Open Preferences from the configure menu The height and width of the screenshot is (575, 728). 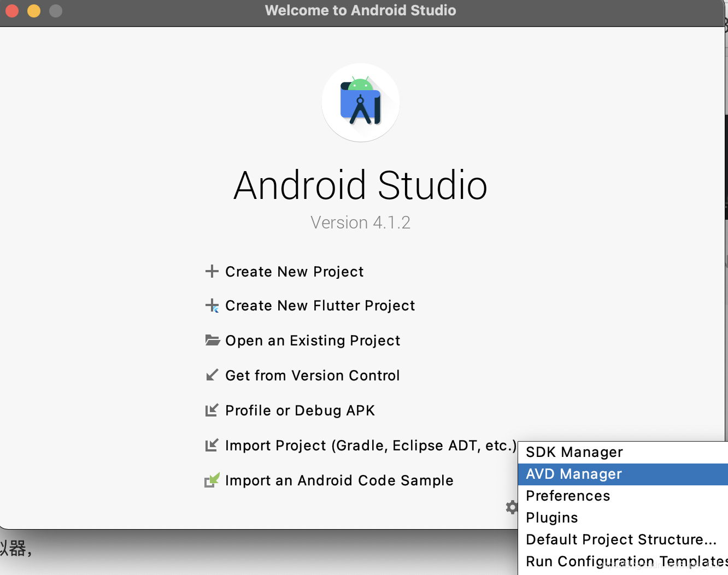623,496
